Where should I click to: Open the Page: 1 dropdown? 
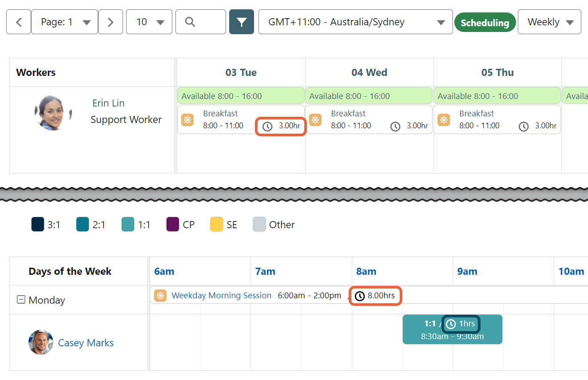(64, 22)
